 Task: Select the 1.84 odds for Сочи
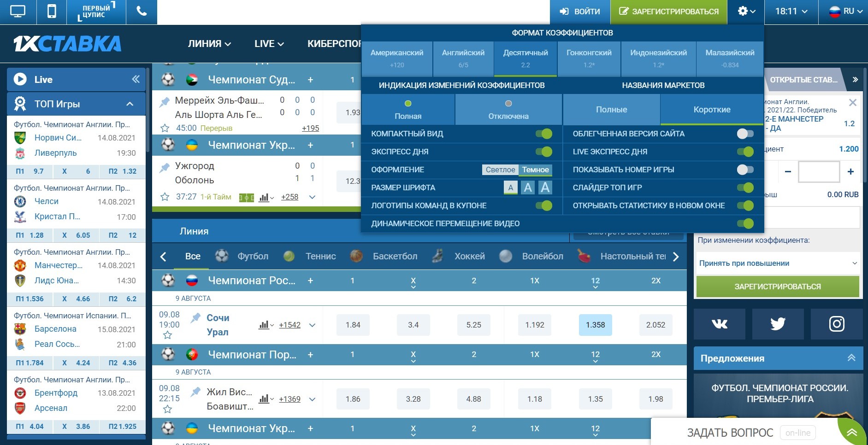click(x=353, y=325)
